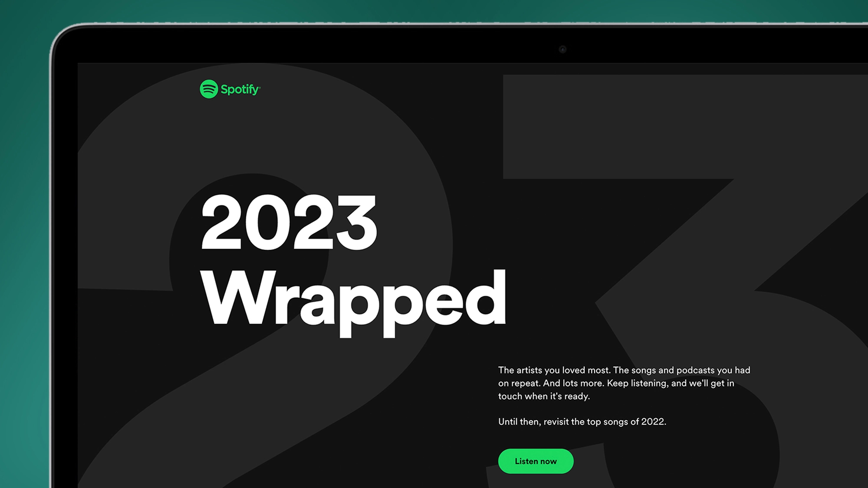Click the green Spotify circle logo icon
The image size is (868, 488).
tap(209, 89)
